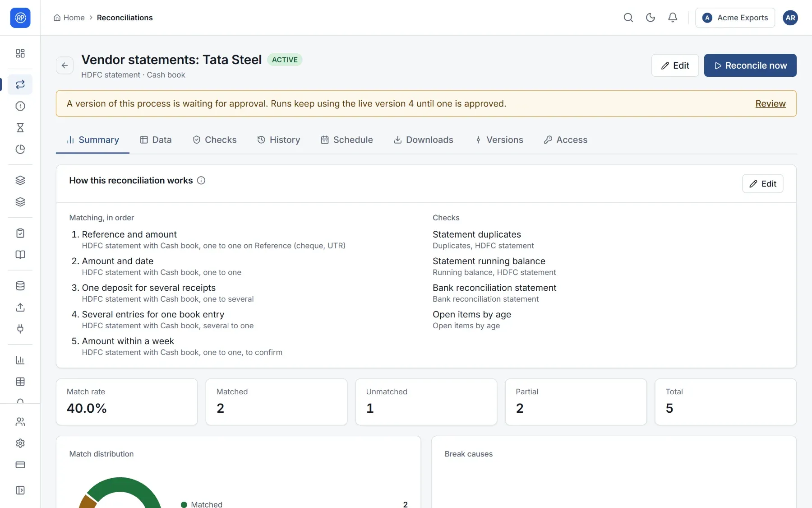The image size is (812, 508).
Task: Click rule "One deposit for several receipts"
Action: pyautogui.click(x=148, y=288)
